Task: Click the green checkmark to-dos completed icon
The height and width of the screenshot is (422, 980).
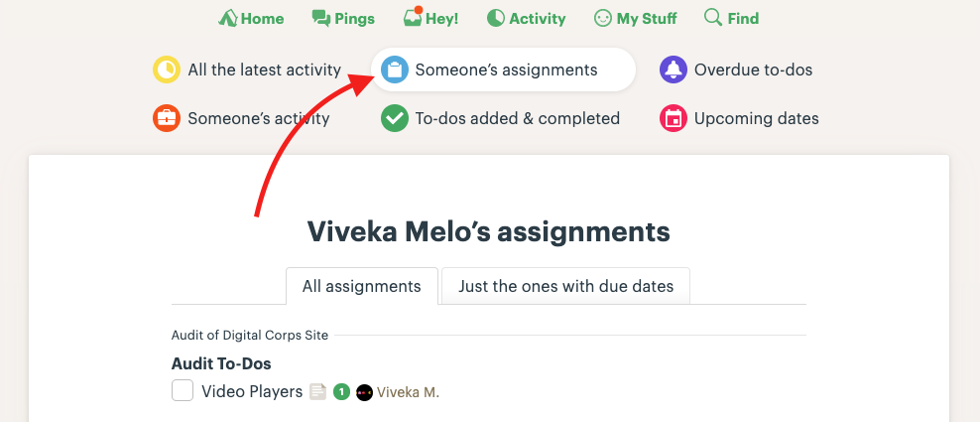Action: 395,119
